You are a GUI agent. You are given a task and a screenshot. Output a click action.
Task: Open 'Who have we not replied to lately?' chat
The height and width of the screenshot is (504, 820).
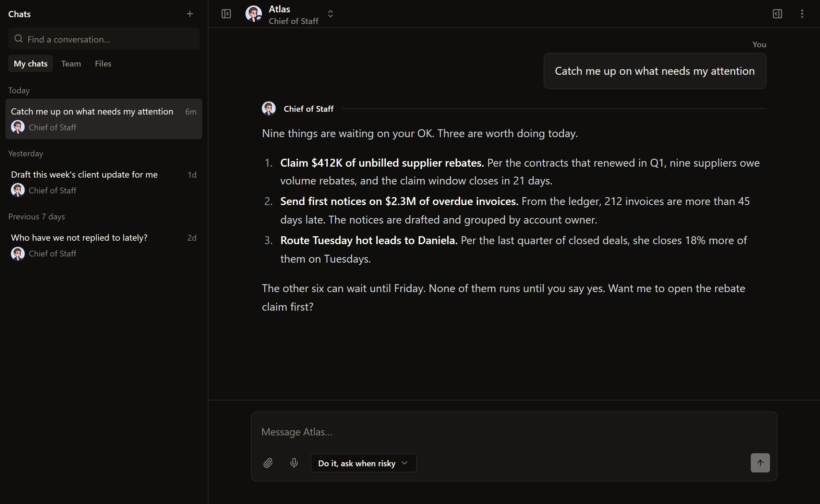[104, 245]
